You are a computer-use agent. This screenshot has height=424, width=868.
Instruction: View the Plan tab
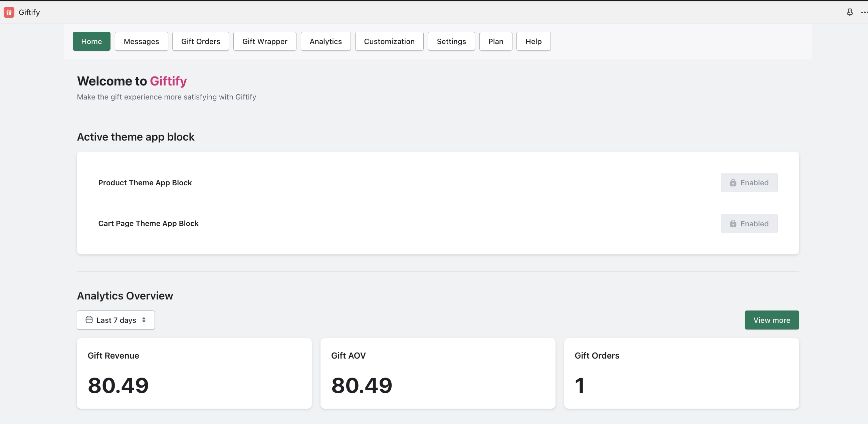[x=495, y=41]
